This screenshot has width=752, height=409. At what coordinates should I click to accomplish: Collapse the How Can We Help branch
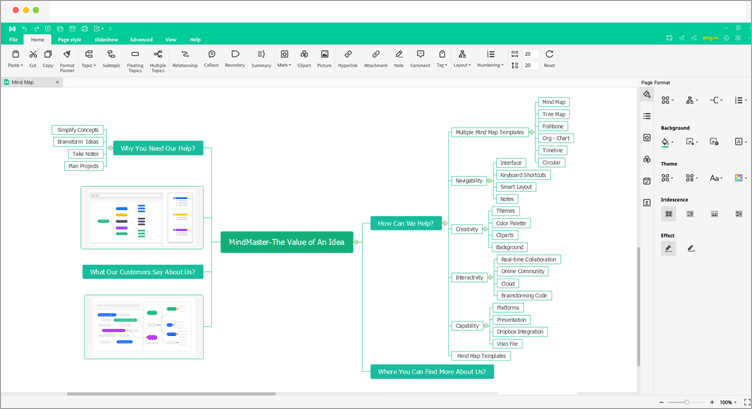coord(445,223)
